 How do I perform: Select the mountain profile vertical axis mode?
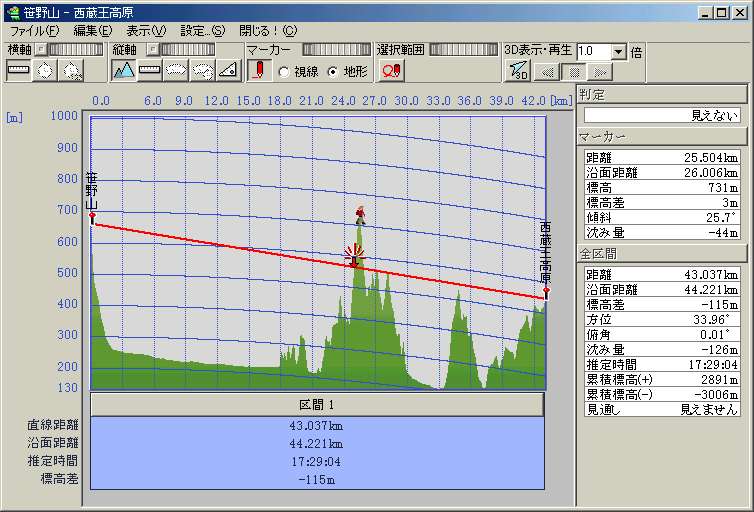[124, 70]
